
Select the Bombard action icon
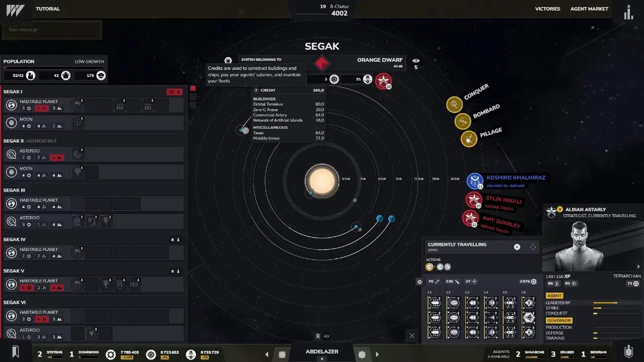click(462, 121)
